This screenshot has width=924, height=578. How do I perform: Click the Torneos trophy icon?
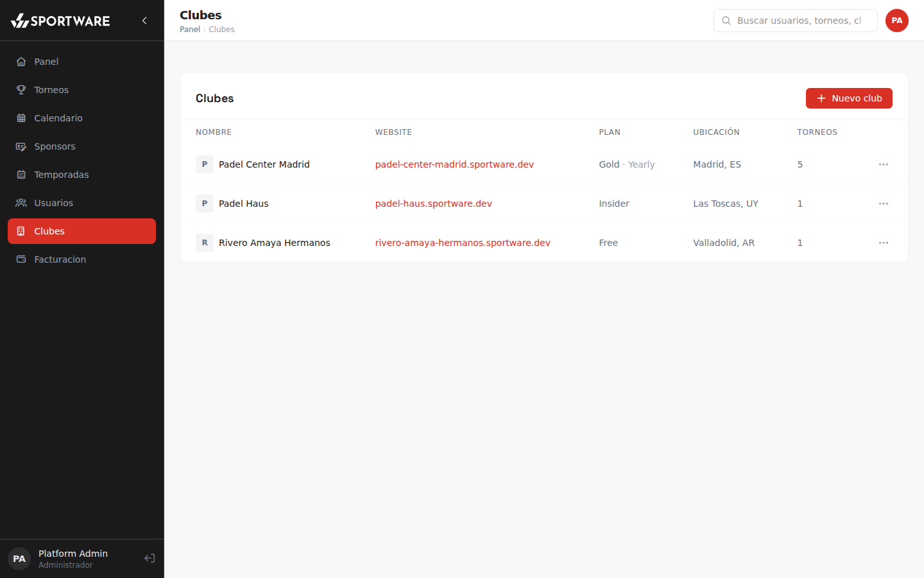[x=21, y=90]
